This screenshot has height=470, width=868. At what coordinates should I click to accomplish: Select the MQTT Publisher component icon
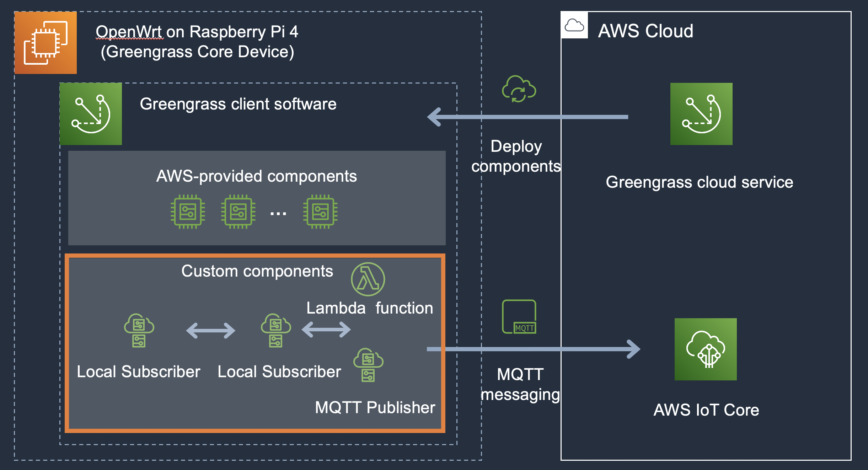[x=368, y=365]
